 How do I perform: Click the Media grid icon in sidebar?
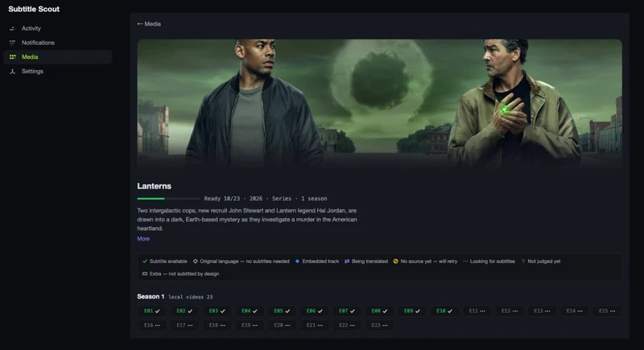click(x=12, y=57)
